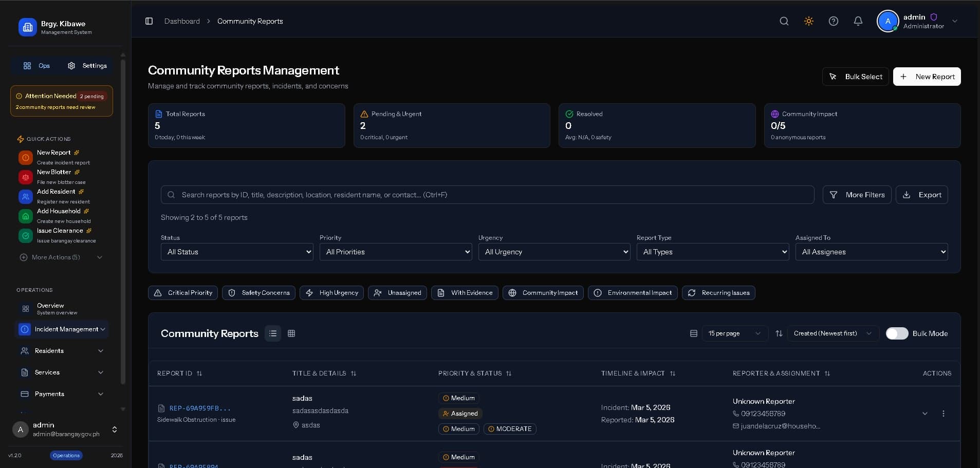The width and height of the screenshot is (980, 468).
Task: Click the Bulk Select button
Action: point(855,77)
